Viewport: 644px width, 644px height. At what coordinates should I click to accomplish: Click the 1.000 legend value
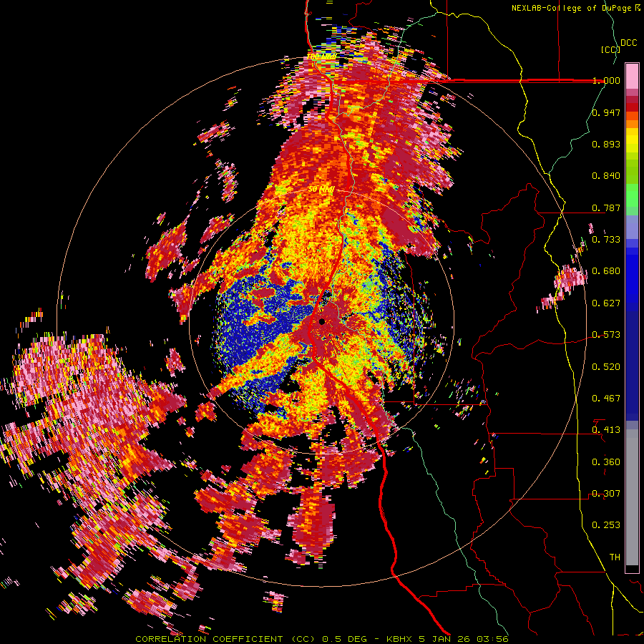pos(606,80)
